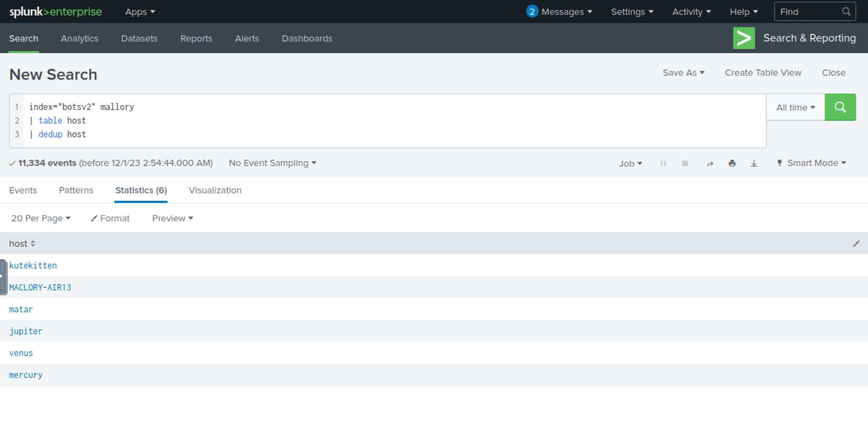This screenshot has height=427, width=868.
Task: Open the Save As dropdown
Action: point(684,73)
